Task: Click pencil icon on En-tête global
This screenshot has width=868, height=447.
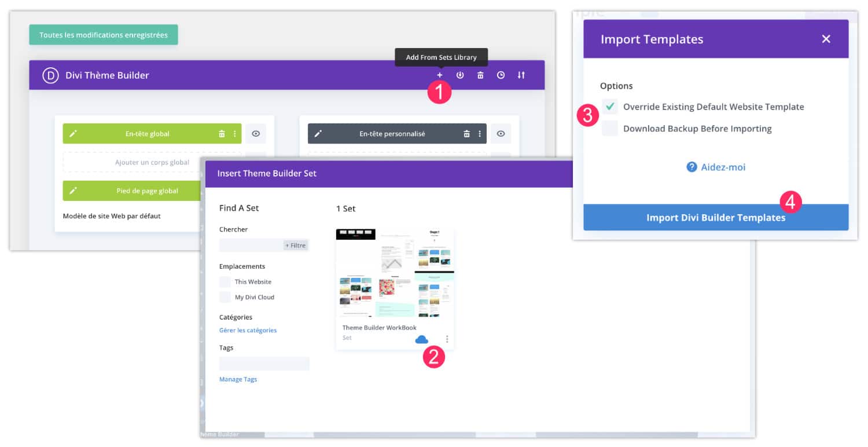Action: (x=73, y=134)
